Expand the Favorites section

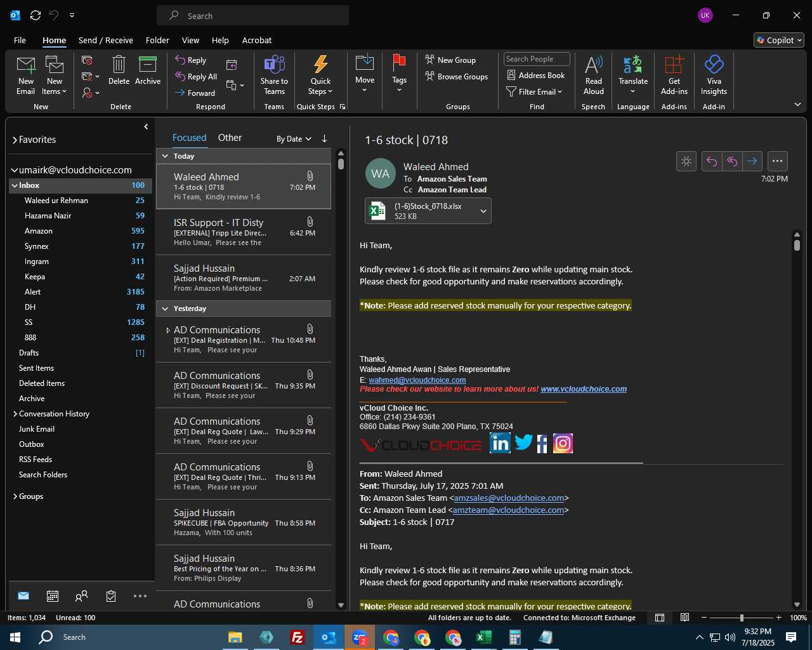[15, 140]
